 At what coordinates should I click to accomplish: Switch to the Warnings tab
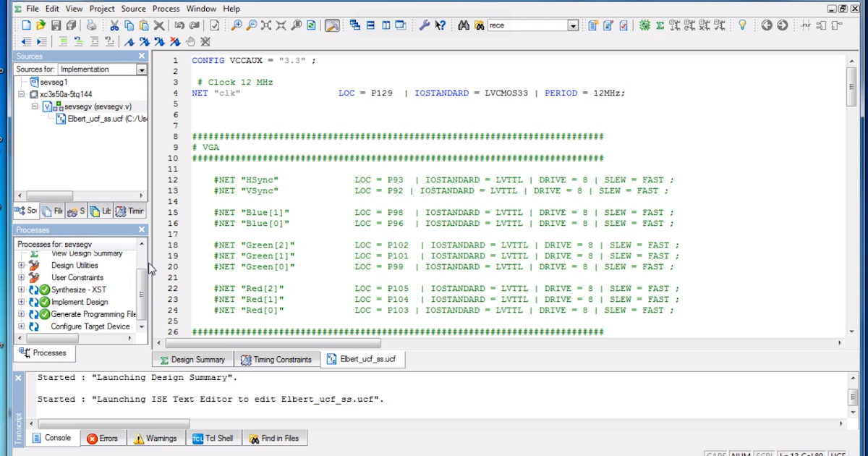coord(156,437)
